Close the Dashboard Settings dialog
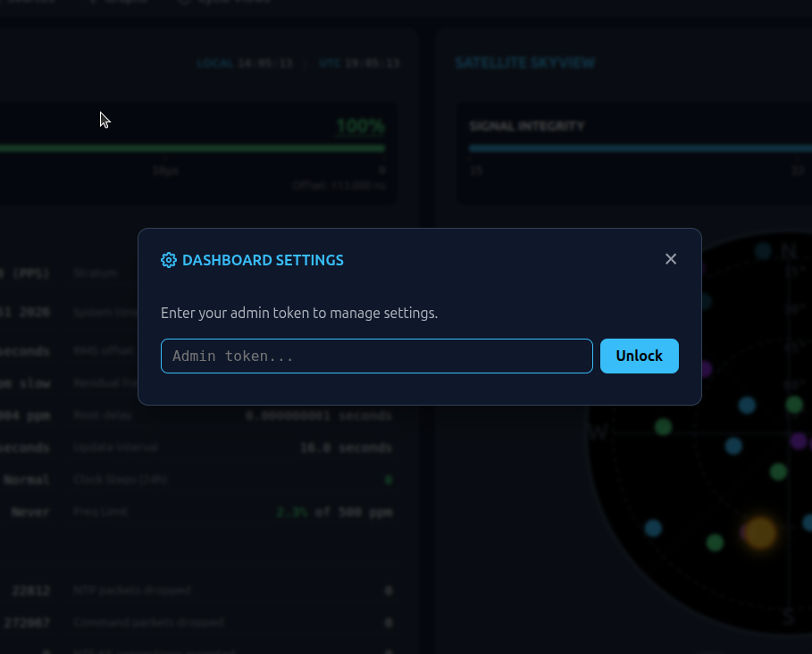Screen dimensions: 812x654 pyautogui.click(x=671, y=259)
